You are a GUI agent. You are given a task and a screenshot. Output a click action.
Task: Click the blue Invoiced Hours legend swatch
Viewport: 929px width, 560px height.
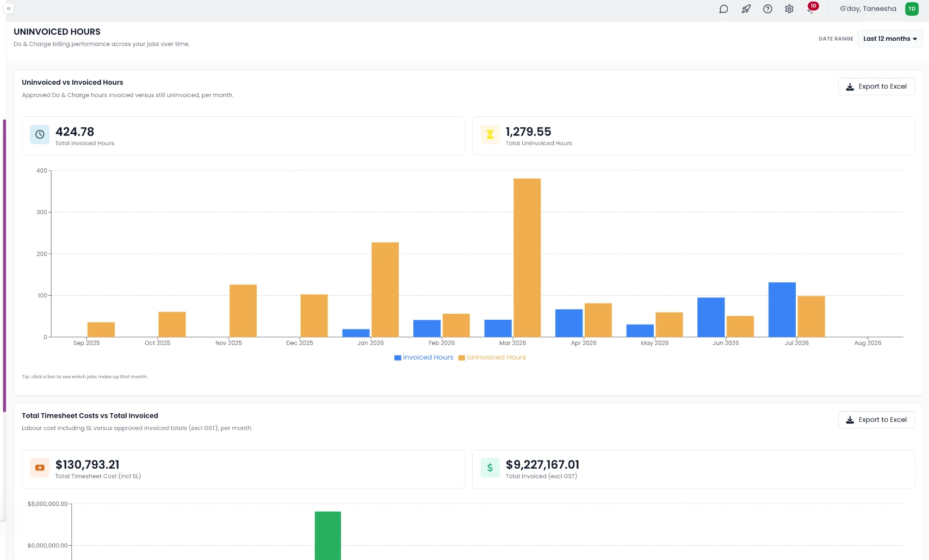(x=398, y=358)
